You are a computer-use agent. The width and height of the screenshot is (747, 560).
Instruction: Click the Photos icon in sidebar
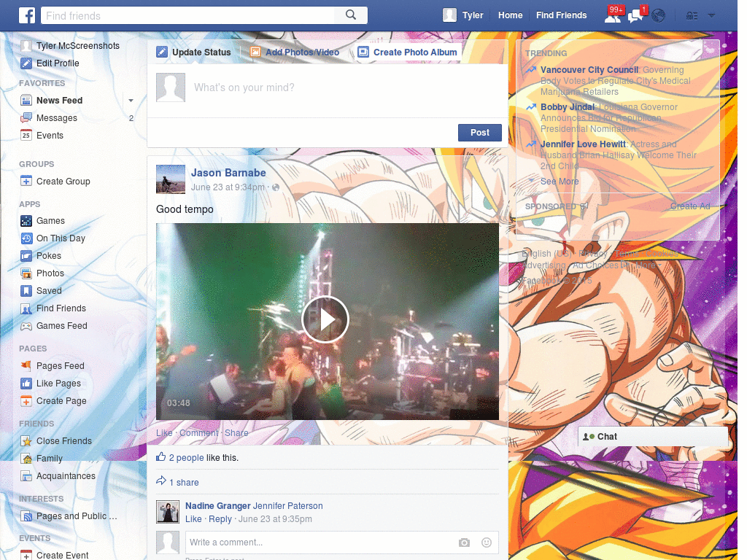(26, 273)
